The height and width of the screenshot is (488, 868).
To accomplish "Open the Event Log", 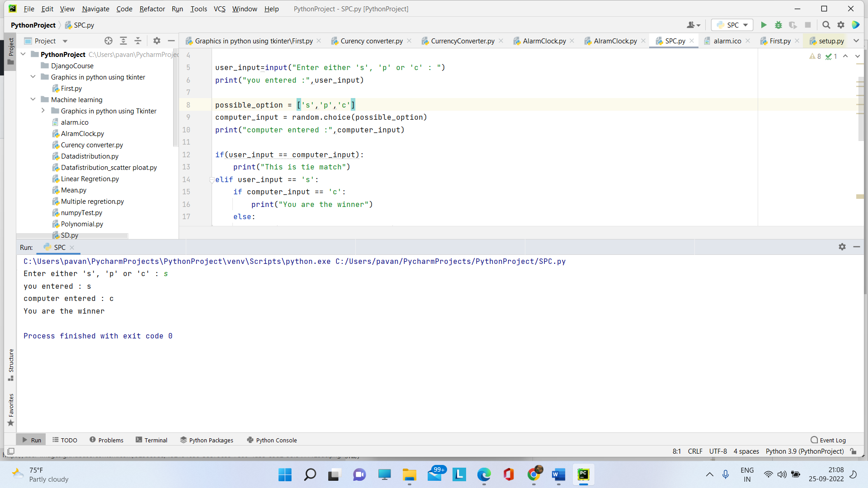I will point(828,440).
